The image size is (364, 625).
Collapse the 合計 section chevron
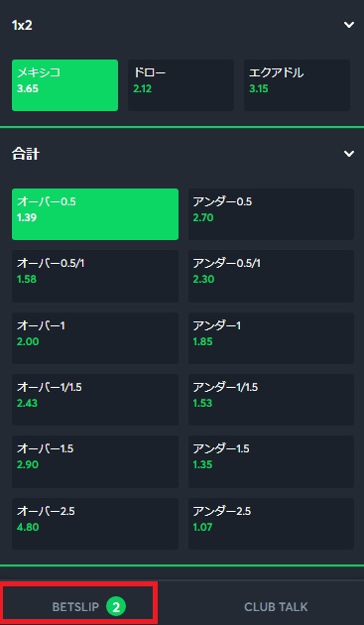(349, 154)
